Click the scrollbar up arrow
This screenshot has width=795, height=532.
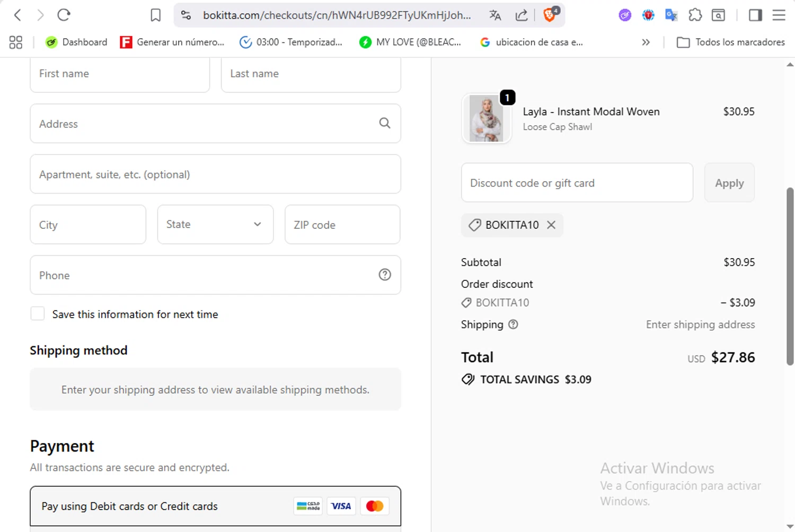tap(790, 65)
